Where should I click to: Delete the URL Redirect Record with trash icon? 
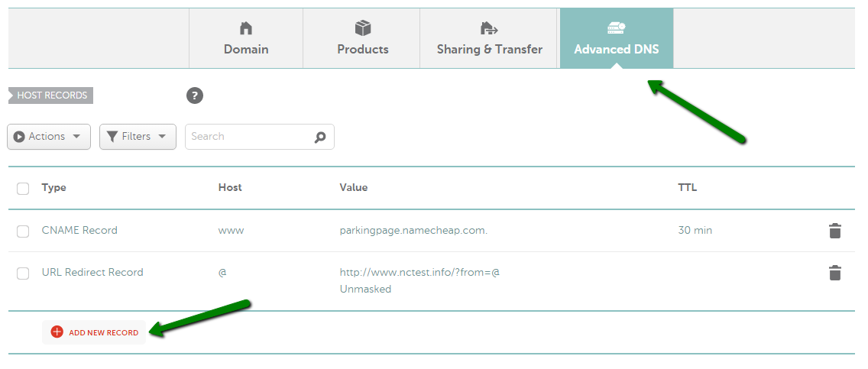(x=835, y=273)
